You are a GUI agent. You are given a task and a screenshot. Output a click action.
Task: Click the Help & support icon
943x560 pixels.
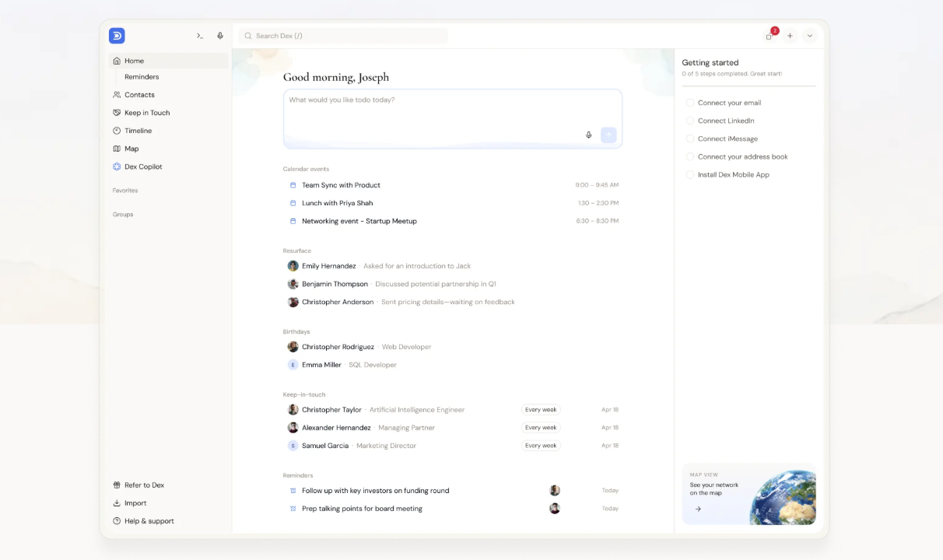(x=117, y=521)
